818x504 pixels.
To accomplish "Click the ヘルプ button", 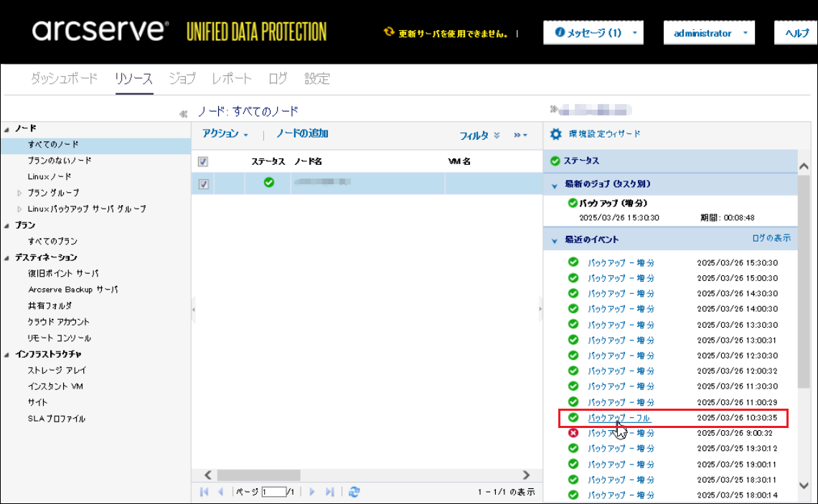I will (796, 33).
